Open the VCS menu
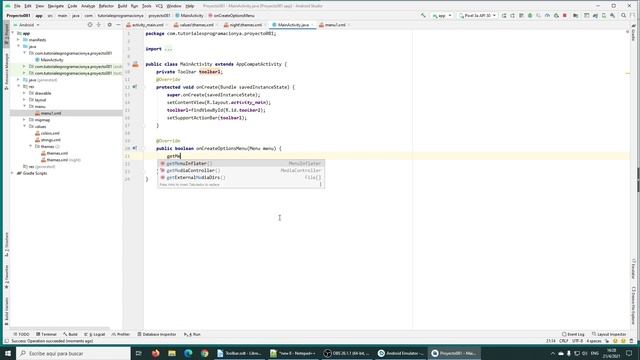The width and height of the screenshot is (640, 360). point(159,6)
